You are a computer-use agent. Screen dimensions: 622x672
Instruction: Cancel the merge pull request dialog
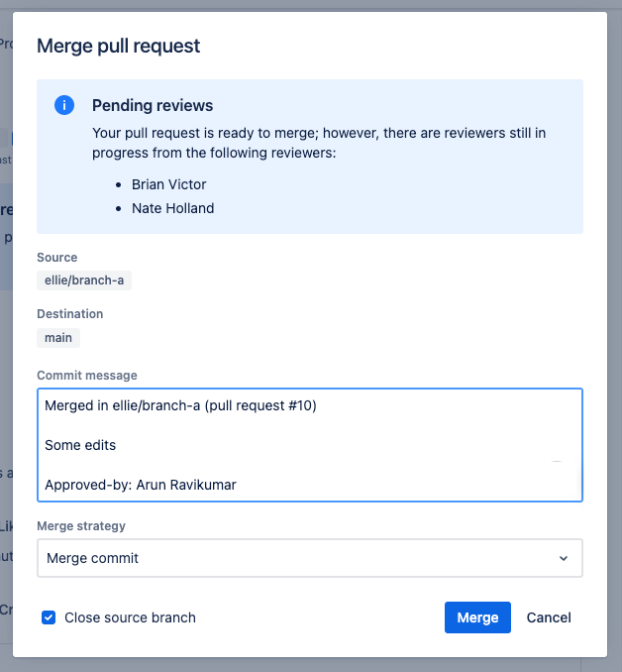pyautogui.click(x=549, y=617)
